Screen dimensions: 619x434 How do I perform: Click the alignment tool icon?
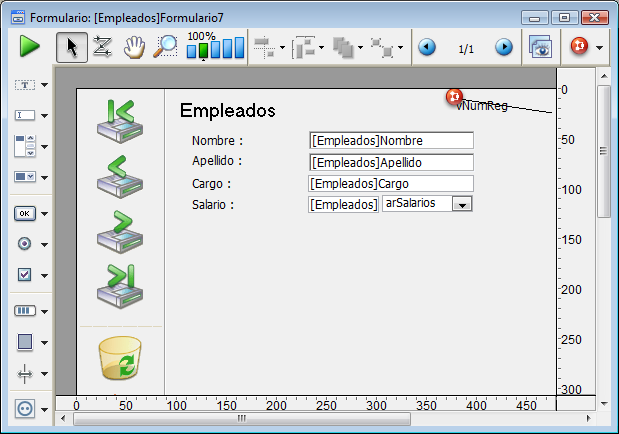click(x=264, y=47)
